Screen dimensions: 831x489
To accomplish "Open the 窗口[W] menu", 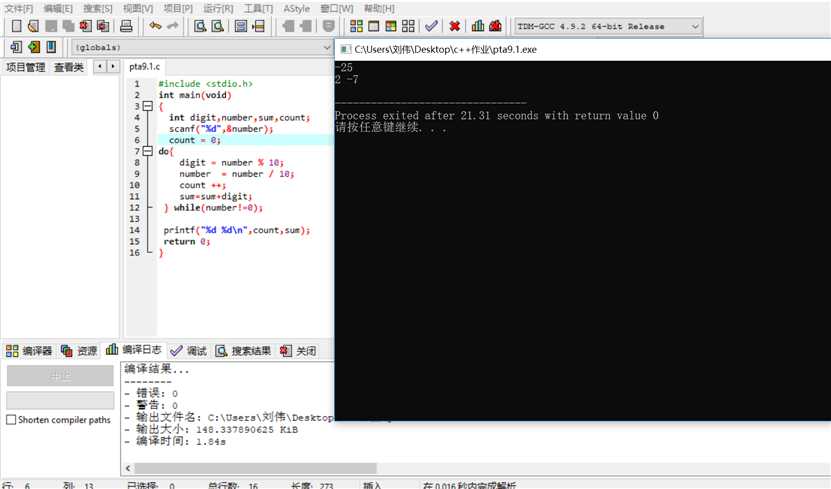I will tap(337, 8).
